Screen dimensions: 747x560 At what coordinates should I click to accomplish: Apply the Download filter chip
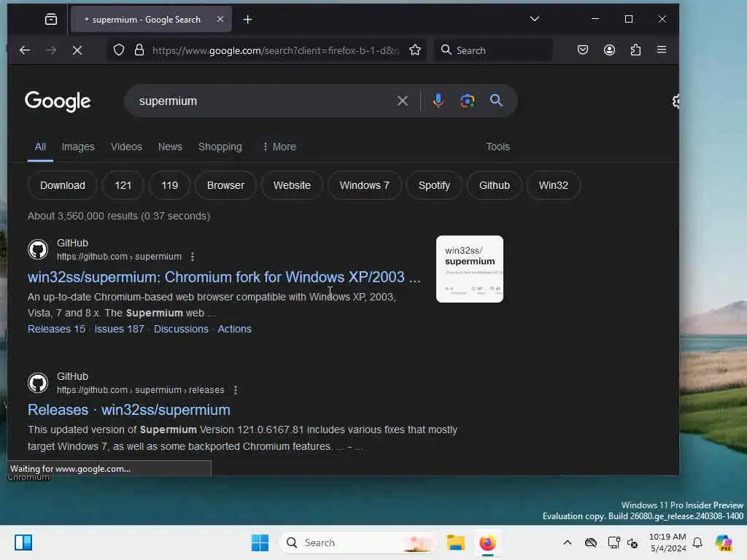(63, 185)
